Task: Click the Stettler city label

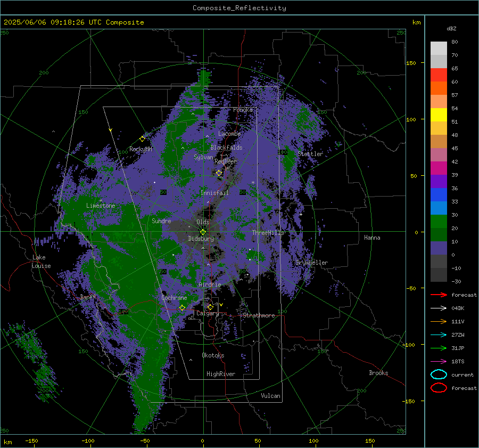Action: click(x=310, y=154)
